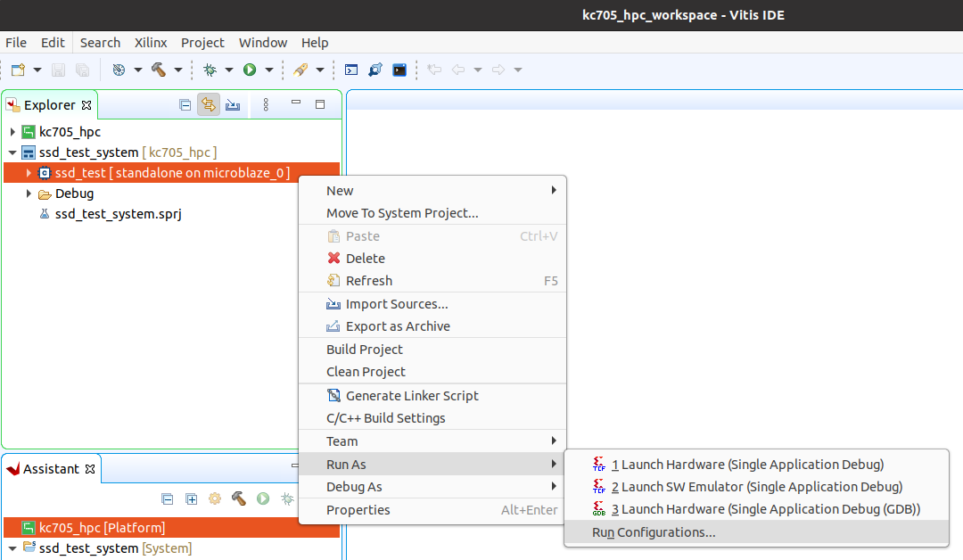The width and height of the screenshot is (963, 560).
Task: Open the dropdown beside the gauge icon
Action: 137,70
